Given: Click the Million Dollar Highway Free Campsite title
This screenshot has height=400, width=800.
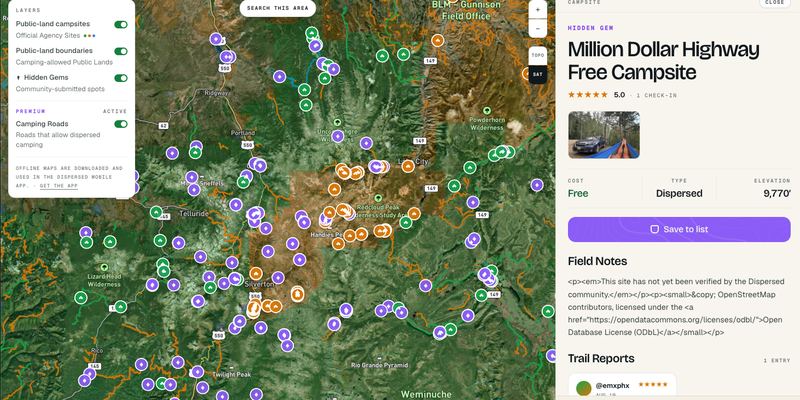Looking at the screenshot, I should [663, 61].
